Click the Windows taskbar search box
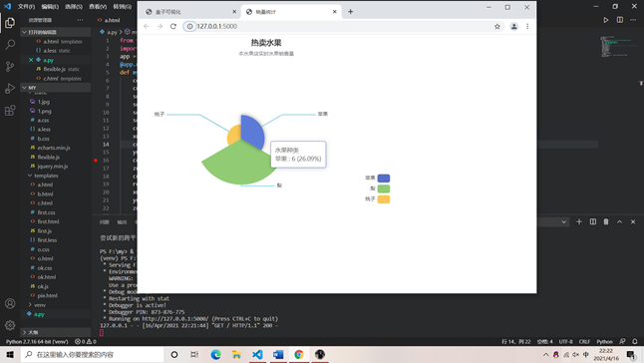This screenshot has width=644, height=363. tap(93, 354)
